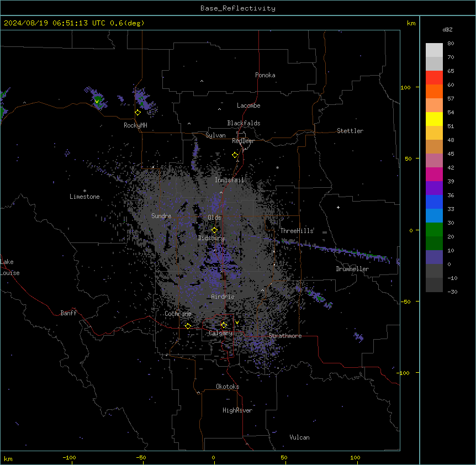Select the bright green 20-30 dBZ legend swatch
The height and width of the screenshot is (465, 476).
tap(434, 230)
